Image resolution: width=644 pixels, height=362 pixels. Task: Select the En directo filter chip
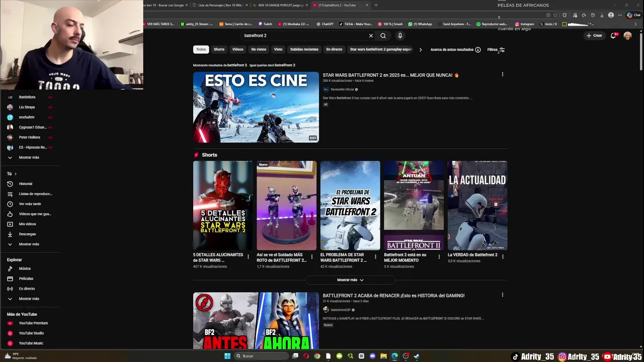click(x=334, y=49)
